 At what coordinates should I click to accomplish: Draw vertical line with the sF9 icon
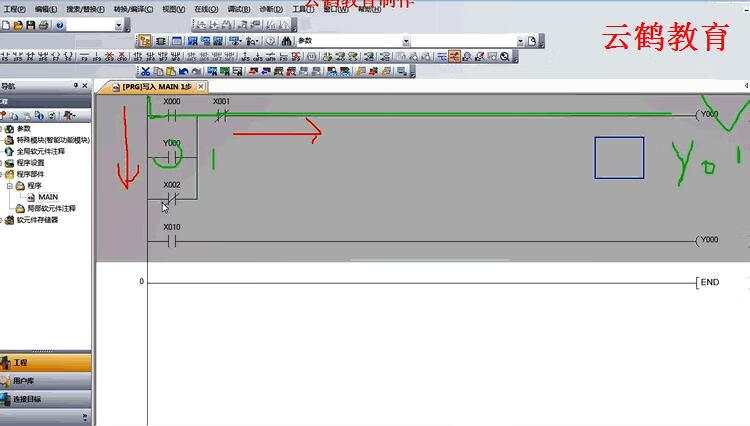point(97,57)
